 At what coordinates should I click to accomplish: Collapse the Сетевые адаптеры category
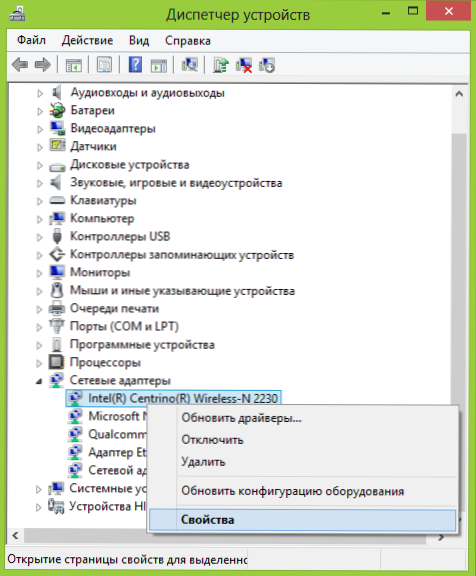[x=39, y=381]
